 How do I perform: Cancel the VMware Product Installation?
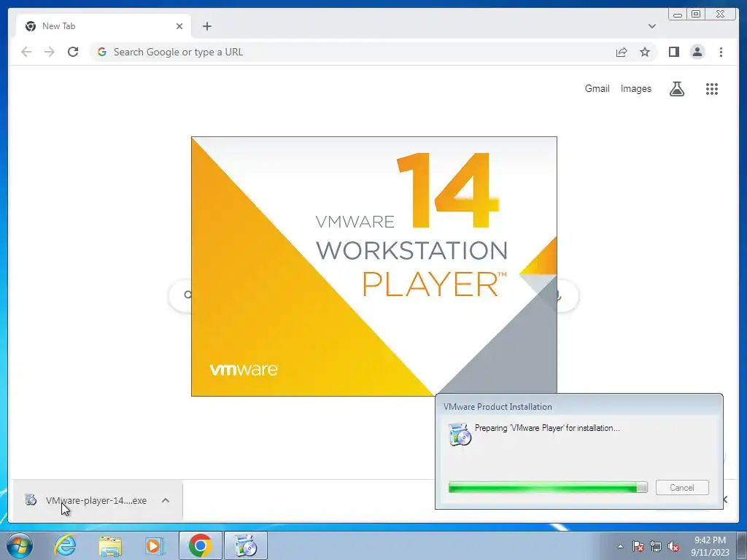[682, 487]
